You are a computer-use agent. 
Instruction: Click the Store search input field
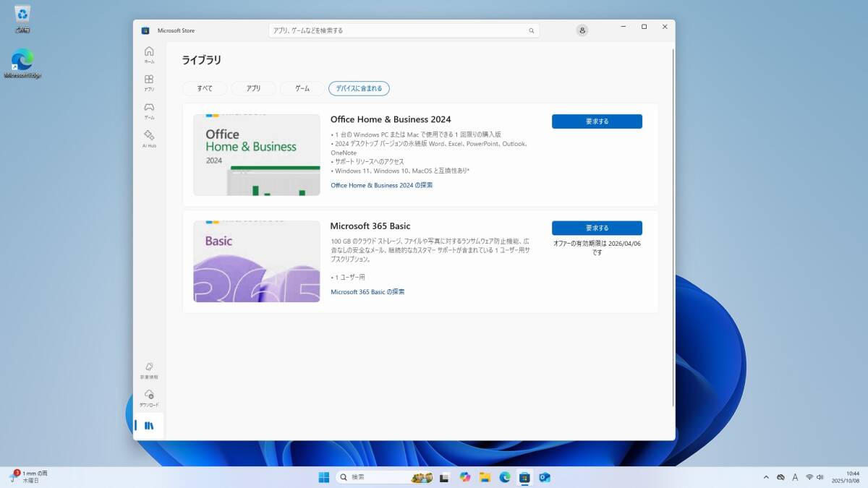pos(398,31)
